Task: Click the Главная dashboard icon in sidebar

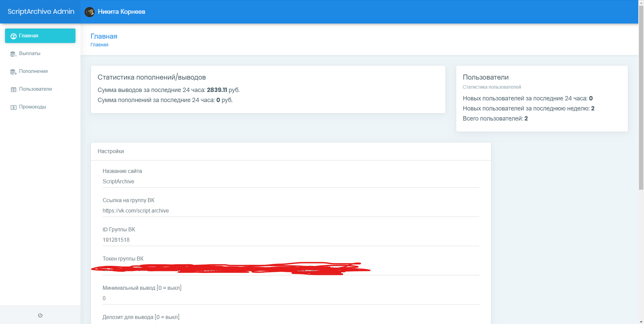Action: (x=13, y=36)
